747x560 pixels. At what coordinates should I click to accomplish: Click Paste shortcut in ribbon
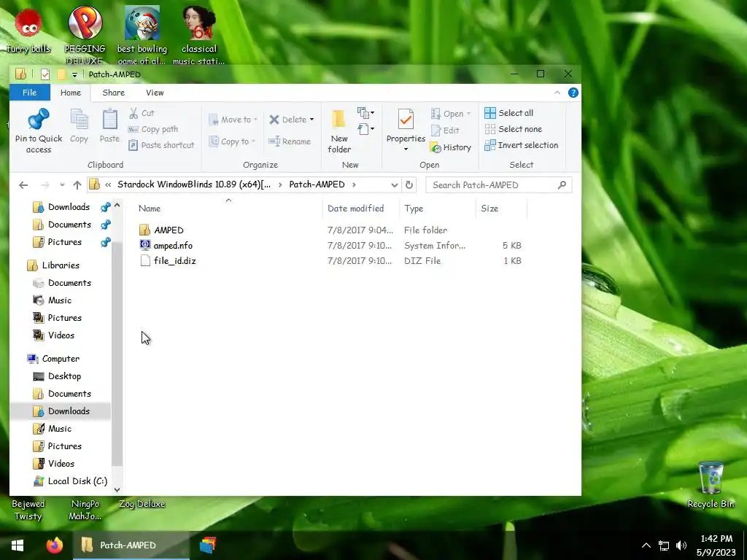pyautogui.click(x=161, y=145)
